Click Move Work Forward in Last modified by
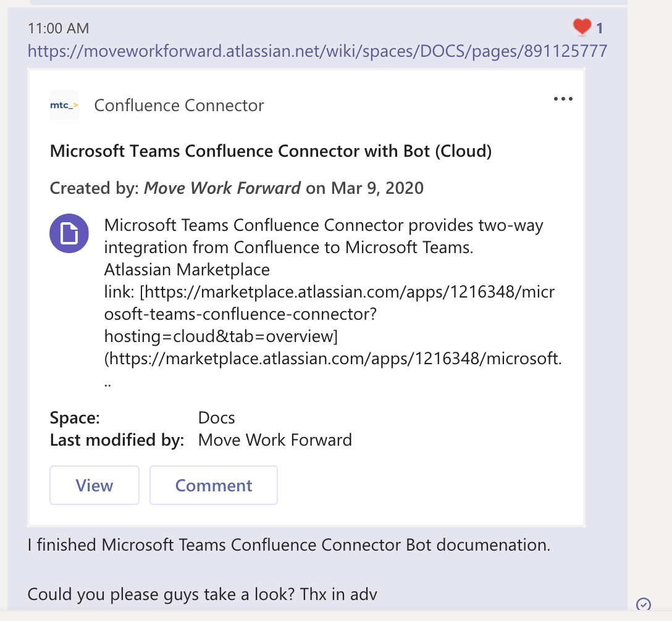Screen dimensions: 672x621 click(274, 440)
